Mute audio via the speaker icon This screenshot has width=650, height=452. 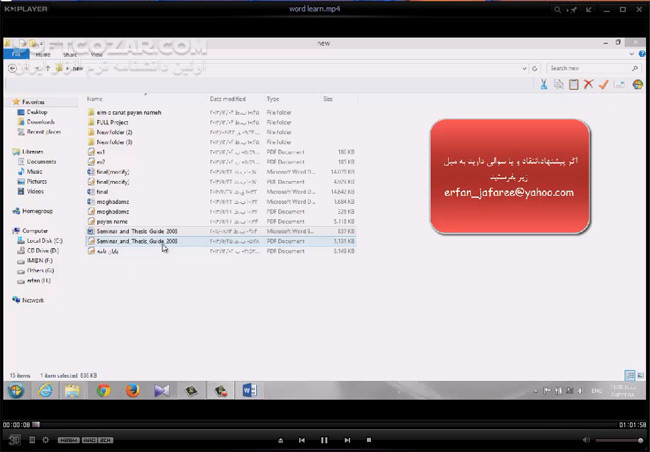coord(586,440)
